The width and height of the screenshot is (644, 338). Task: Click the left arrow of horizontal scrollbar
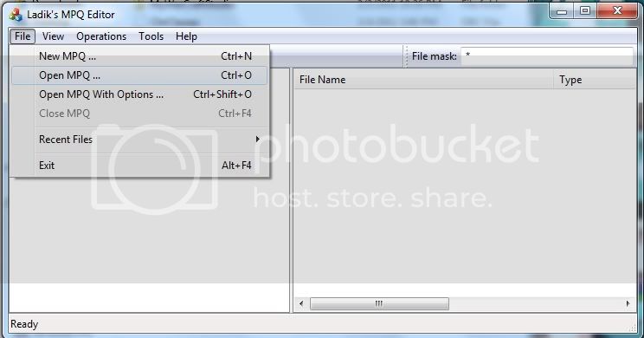click(x=301, y=304)
